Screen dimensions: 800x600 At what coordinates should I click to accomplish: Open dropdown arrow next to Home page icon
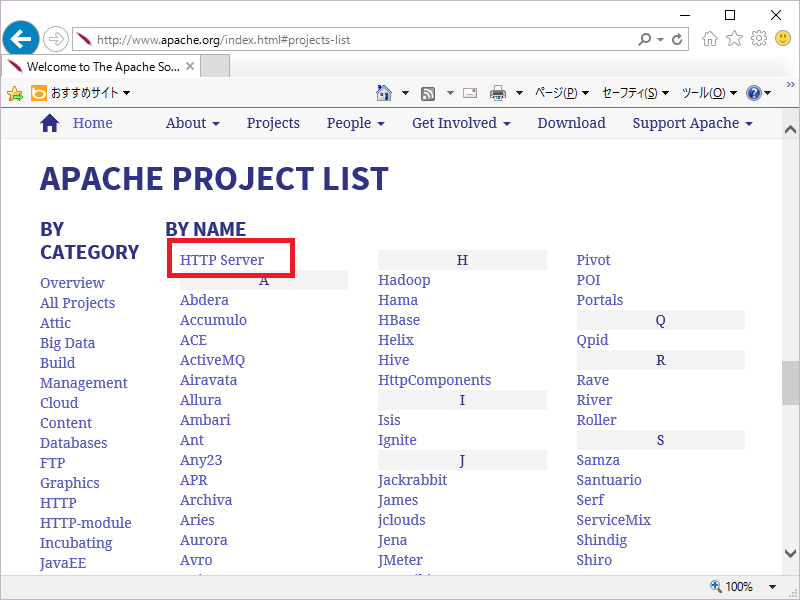pyautogui.click(x=405, y=93)
